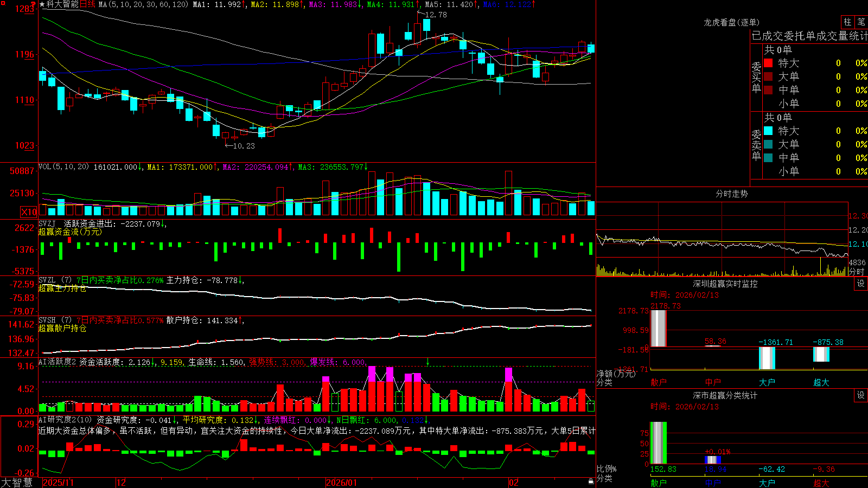Click the X10 volume scale box
Viewport: 868px width, 488px height.
click(29, 212)
